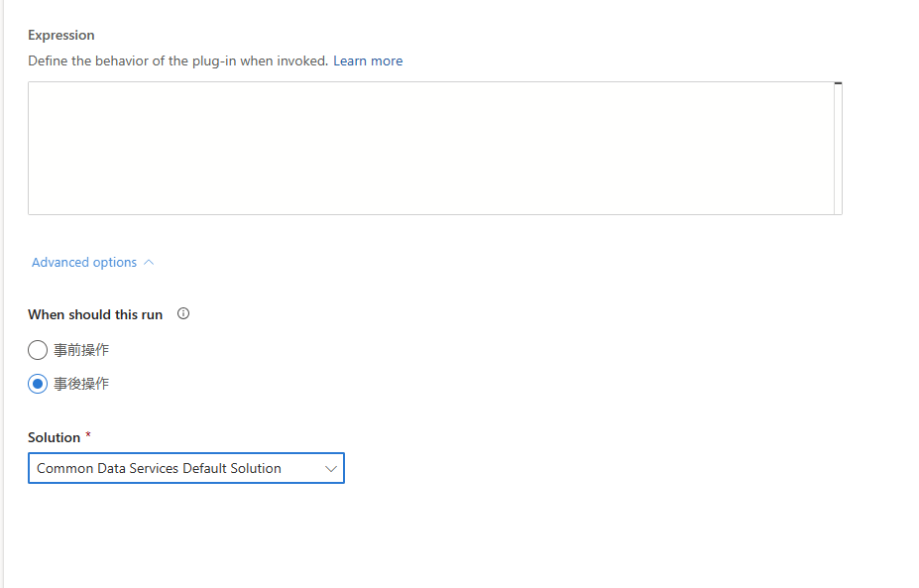
Task: Click the info icon beside When should this run
Action: (183, 313)
